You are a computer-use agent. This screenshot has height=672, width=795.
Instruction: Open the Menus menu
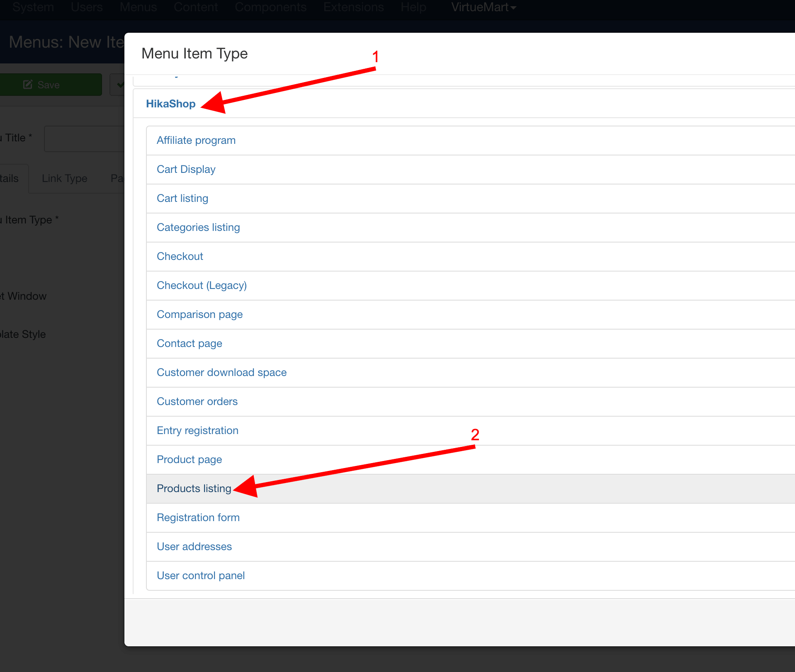click(138, 7)
